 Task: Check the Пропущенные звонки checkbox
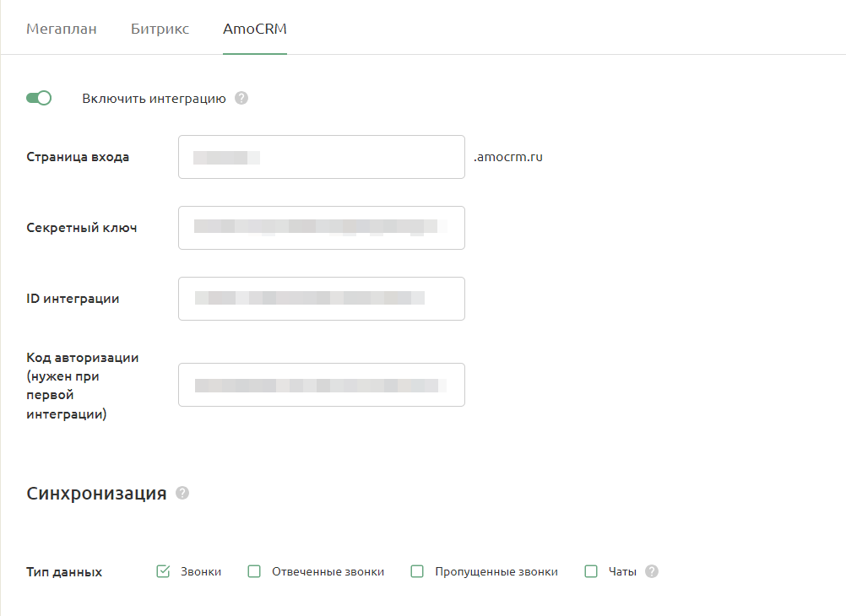[x=417, y=571]
